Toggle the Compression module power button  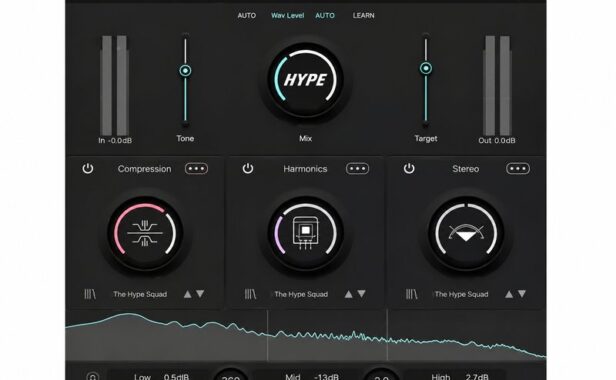88,169
